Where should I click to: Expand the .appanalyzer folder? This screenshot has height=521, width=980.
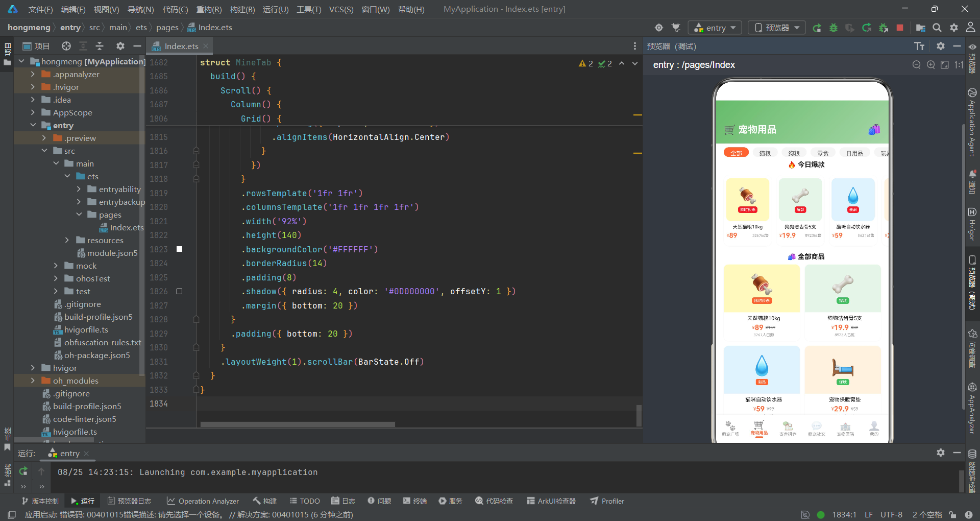pos(33,74)
